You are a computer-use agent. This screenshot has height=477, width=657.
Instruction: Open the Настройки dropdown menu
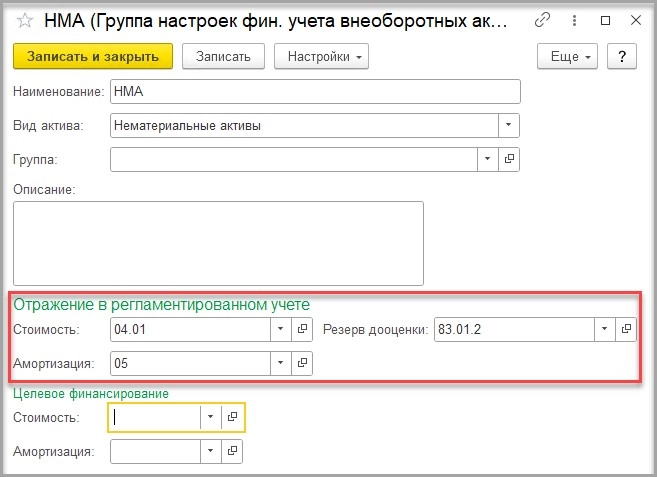(x=321, y=56)
